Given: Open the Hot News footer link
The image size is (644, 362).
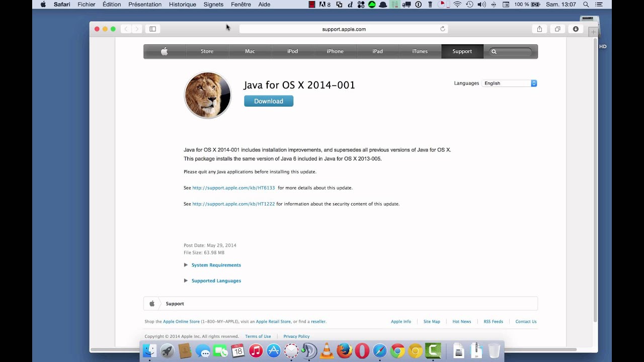Looking at the screenshot, I should click(462, 321).
